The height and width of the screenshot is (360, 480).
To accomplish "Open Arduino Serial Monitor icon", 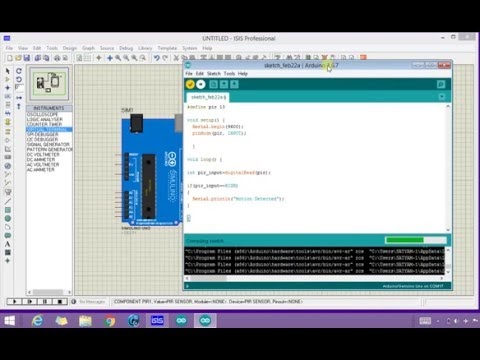I will coord(441,84).
